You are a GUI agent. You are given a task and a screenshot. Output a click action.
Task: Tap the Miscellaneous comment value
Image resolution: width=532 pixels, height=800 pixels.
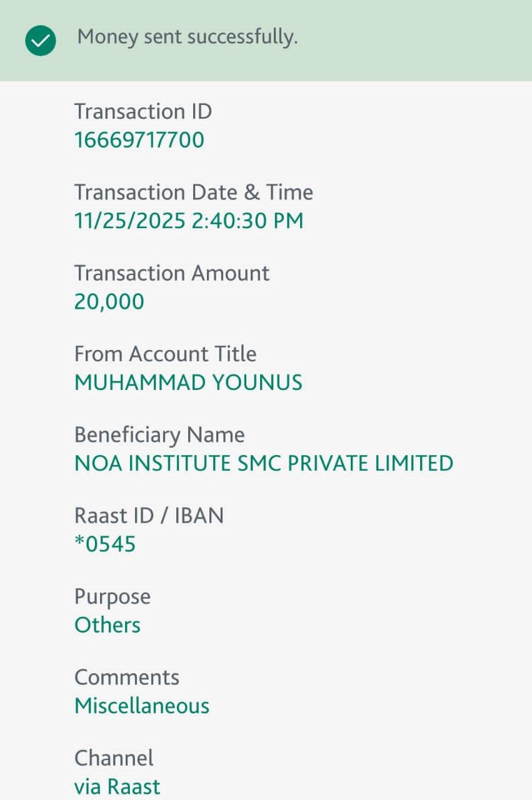[142, 706]
